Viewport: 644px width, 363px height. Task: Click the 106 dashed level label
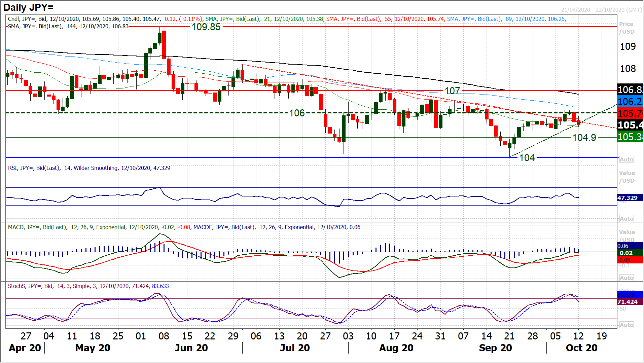point(297,113)
